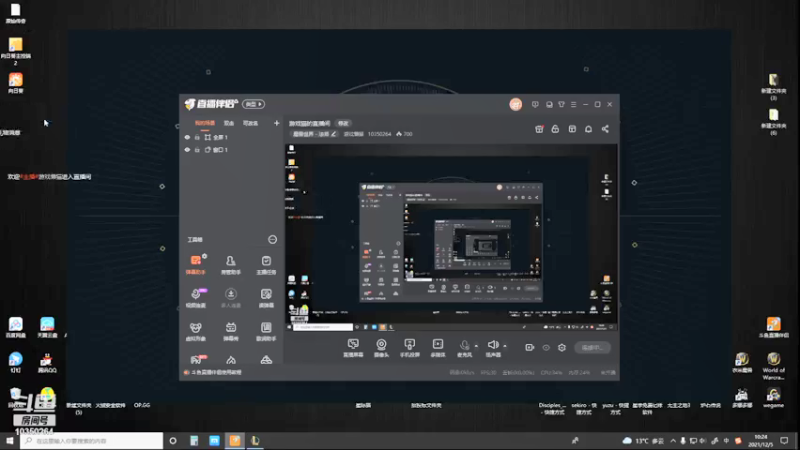Open the 腾讯QQ desktop icon

tap(47, 363)
